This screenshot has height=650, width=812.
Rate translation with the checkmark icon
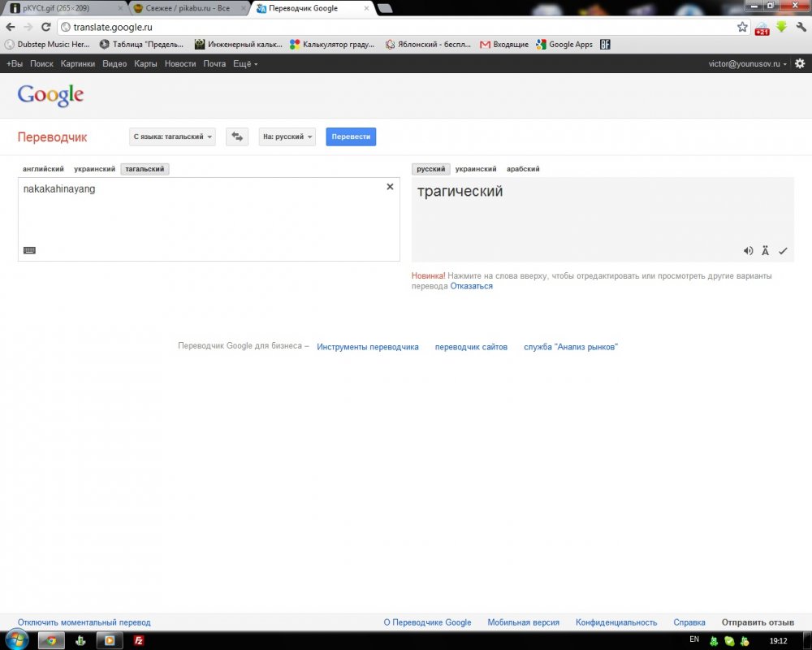[x=783, y=251]
